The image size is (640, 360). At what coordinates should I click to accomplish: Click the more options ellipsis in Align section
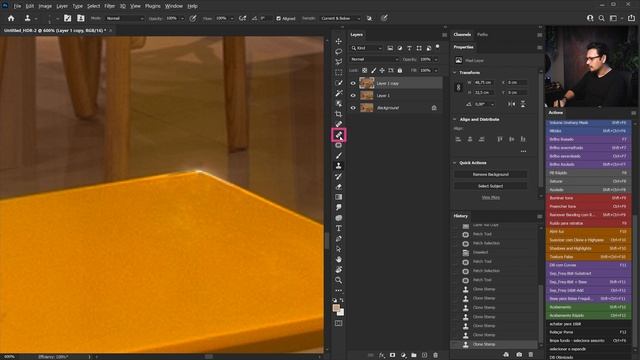(523, 151)
